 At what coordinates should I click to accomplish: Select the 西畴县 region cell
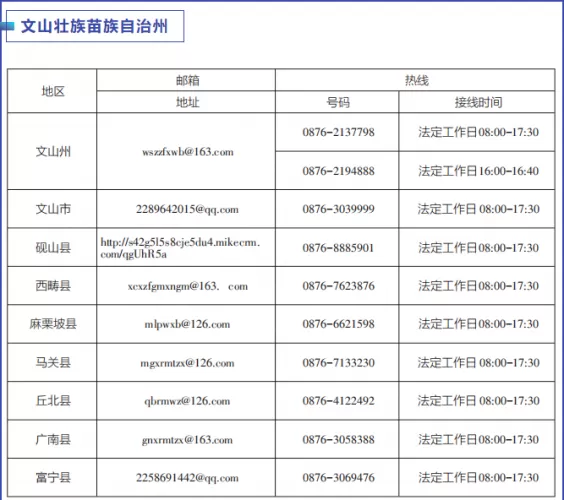pos(53,286)
